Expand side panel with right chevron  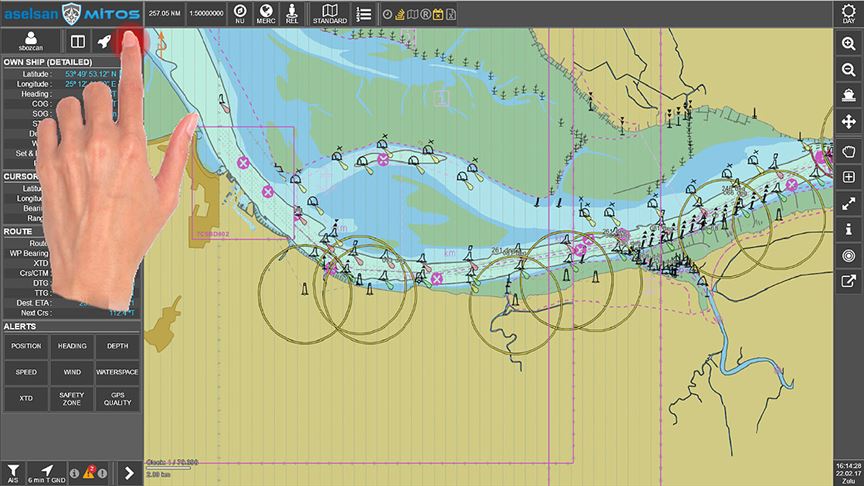[x=128, y=471]
